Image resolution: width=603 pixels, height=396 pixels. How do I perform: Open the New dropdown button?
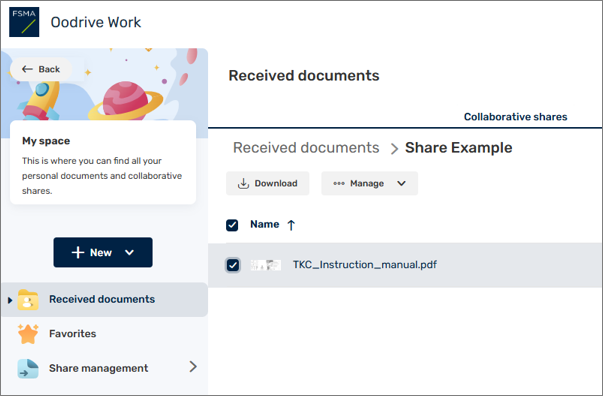tap(103, 252)
